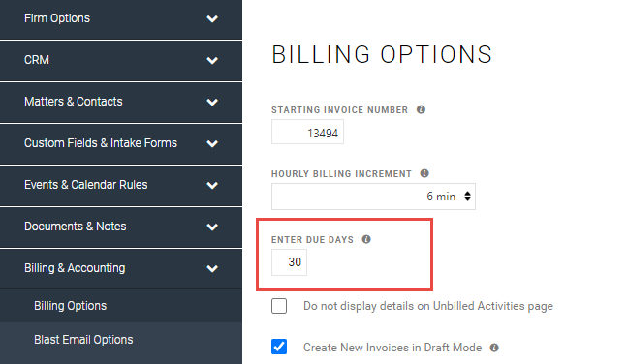Image resolution: width=628 pixels, height=364 pixels.
Task: Expand Documents & Notes chevron
Action: coord(212,227)
